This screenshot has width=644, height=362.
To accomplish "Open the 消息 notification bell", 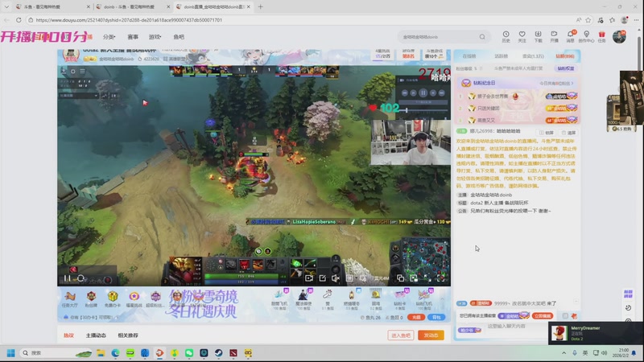I will point(570,36).
